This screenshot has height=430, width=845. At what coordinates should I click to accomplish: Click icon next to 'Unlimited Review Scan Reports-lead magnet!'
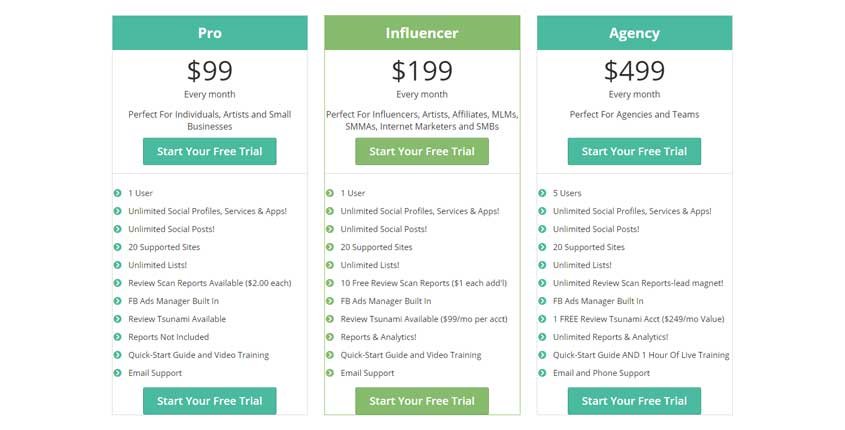542,283
